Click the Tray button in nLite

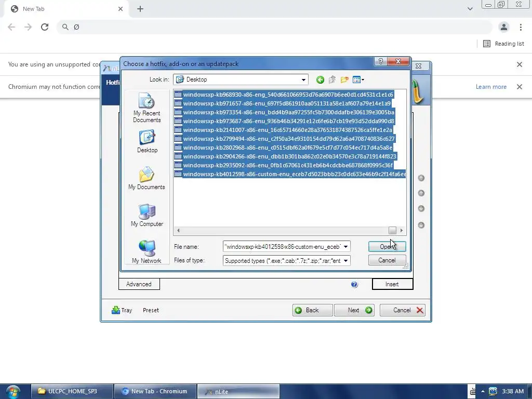122,310
